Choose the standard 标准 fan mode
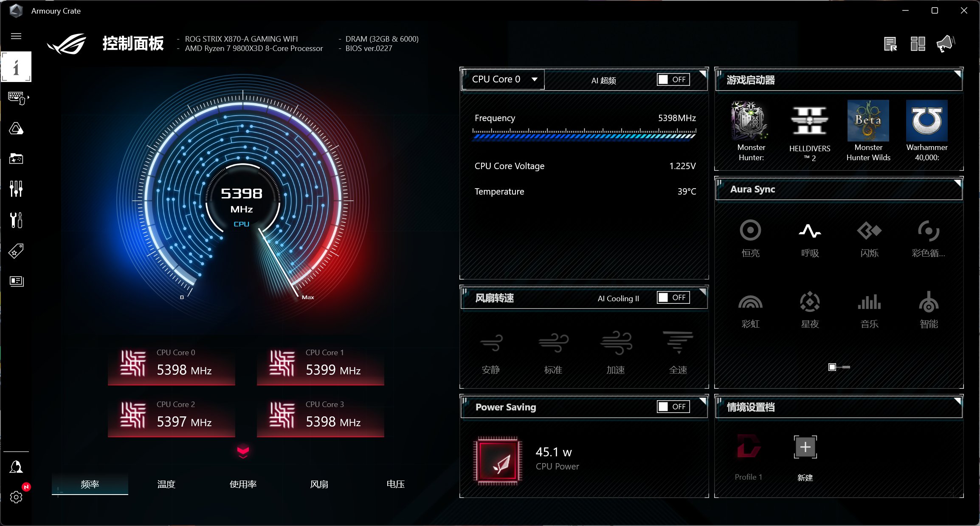980x526 pixels. click(x=553, y=353)
